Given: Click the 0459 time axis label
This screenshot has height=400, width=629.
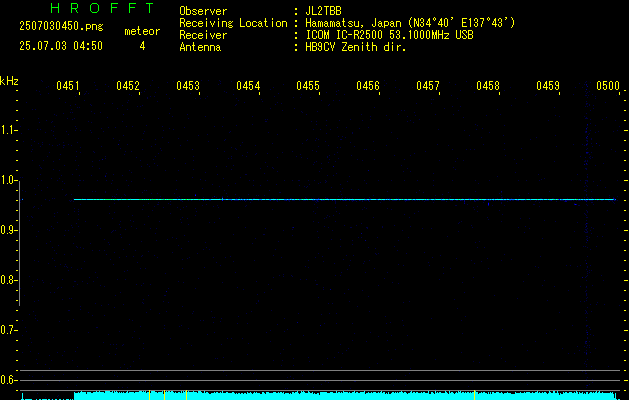Looking at the screenshot, I should [548, 86].
